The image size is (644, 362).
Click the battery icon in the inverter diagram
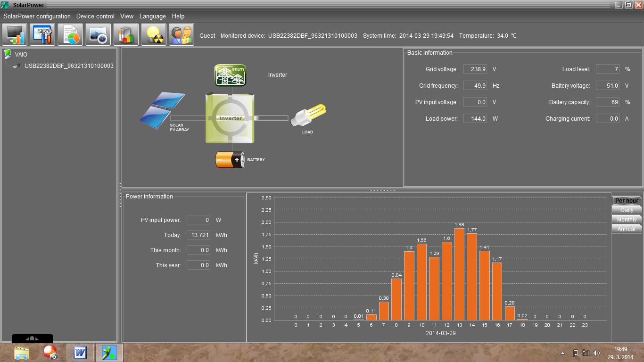coord(230,160)
